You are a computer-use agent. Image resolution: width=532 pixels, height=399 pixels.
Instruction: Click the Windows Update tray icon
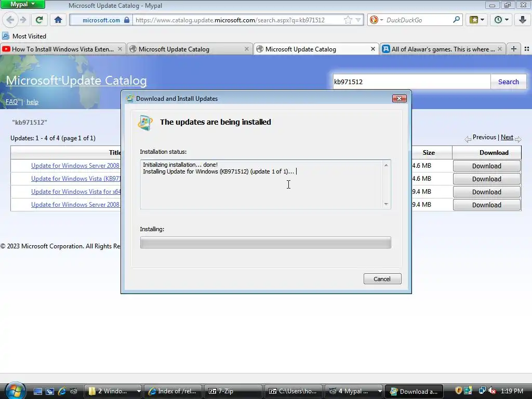pos(469,391)
